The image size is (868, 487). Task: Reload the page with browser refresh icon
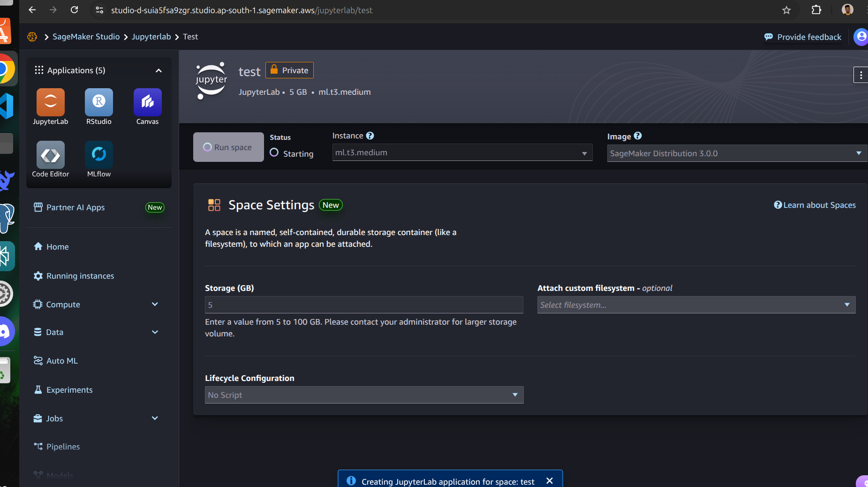pyautogui.click(x=74, y=10)
